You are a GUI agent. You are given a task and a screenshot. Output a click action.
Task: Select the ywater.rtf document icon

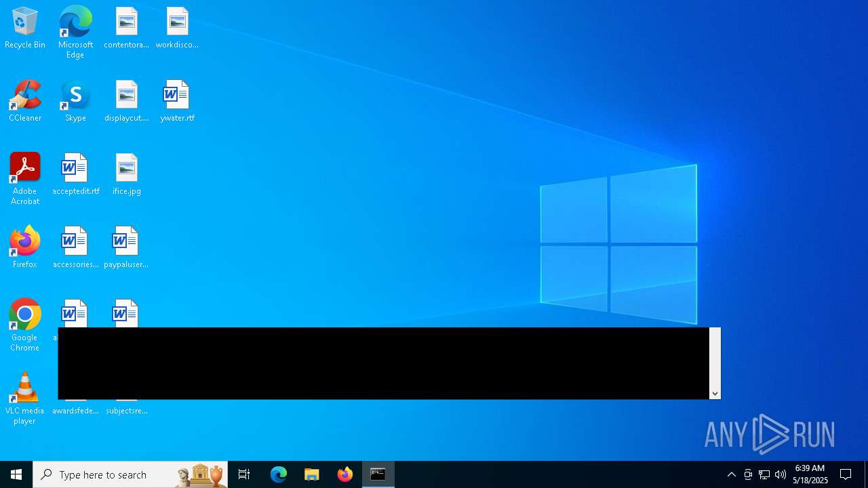pyautogui.click(x=177, y=102)
